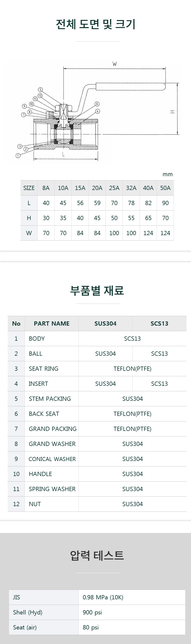
Task: Click the PART NAME column header
Action: coord(52,324)
